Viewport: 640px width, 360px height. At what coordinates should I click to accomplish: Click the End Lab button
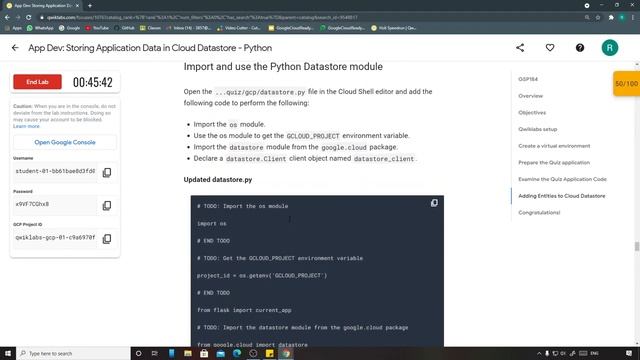click(38, 82)
